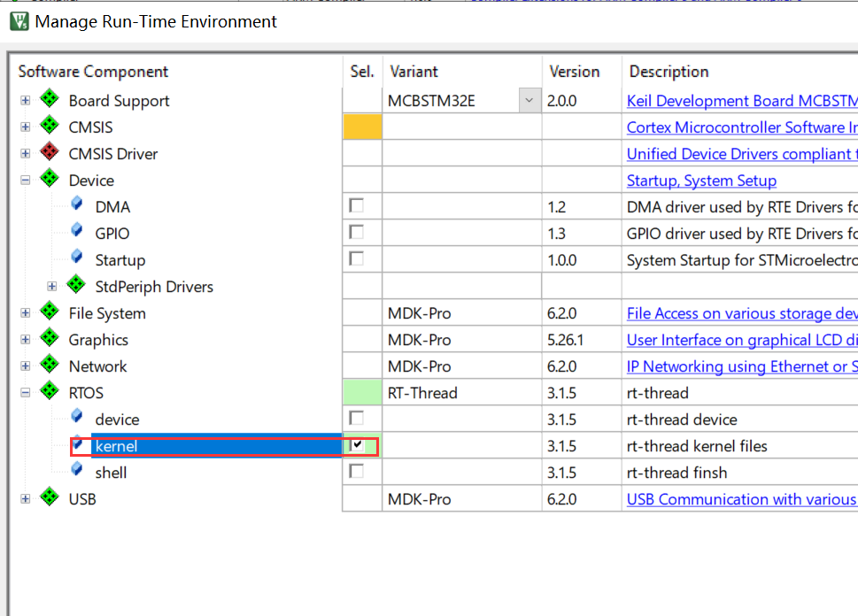This screenshot has width=858, height=616.
Task: Click the Description column header
Action: click(669, 72)
